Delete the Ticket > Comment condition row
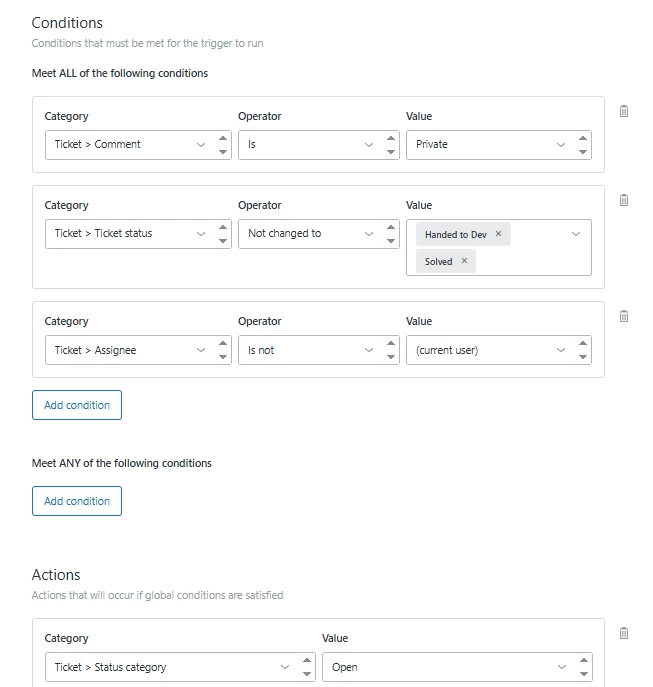Screen dimensions: 653x687 pyautogui.click(x=624, y=111)
